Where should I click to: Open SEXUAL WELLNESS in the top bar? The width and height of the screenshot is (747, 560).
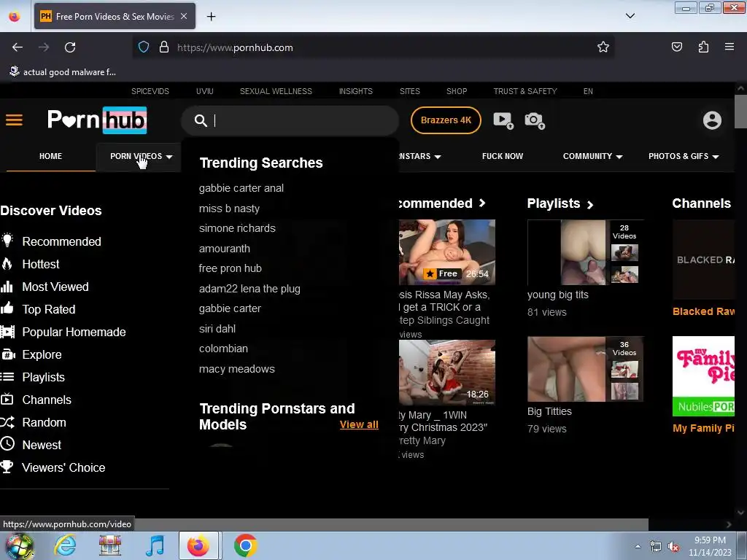tap(276, 91)
